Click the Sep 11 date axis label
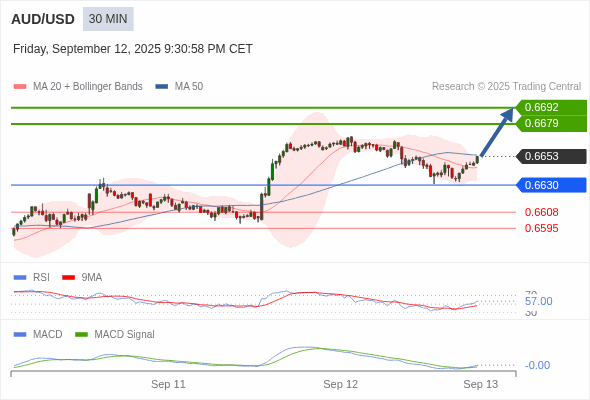The width and height of the screenshot is (590, 400). [168, 384]
